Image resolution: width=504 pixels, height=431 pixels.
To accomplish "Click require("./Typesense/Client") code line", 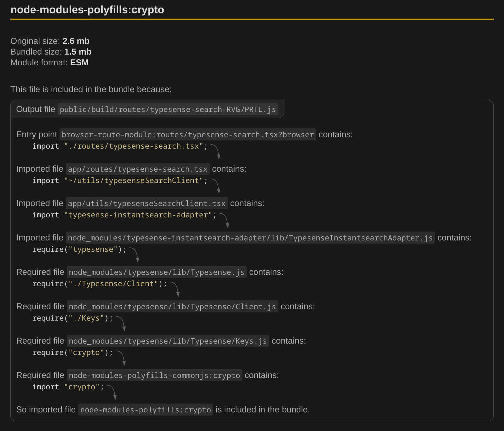I will (100, 284).
